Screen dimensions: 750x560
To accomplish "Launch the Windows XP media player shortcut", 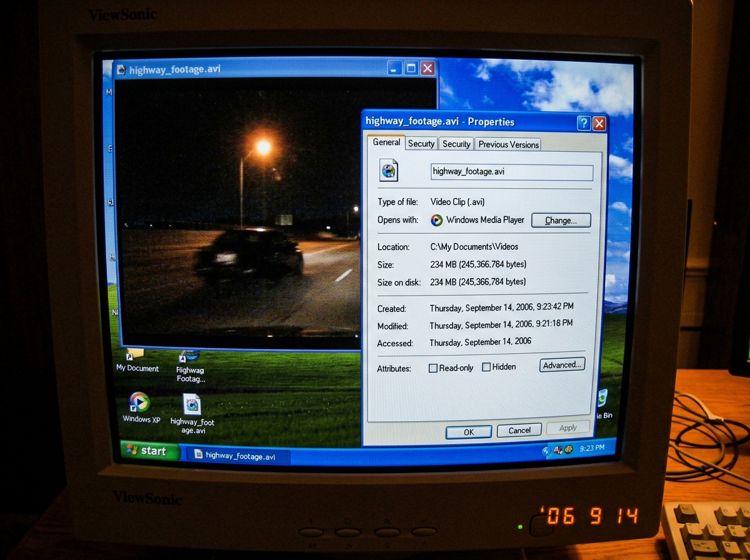I will [140, 407].
